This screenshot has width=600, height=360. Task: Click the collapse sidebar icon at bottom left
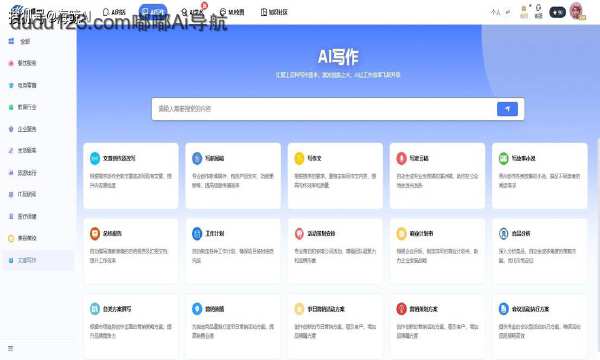tap(11, 349)
